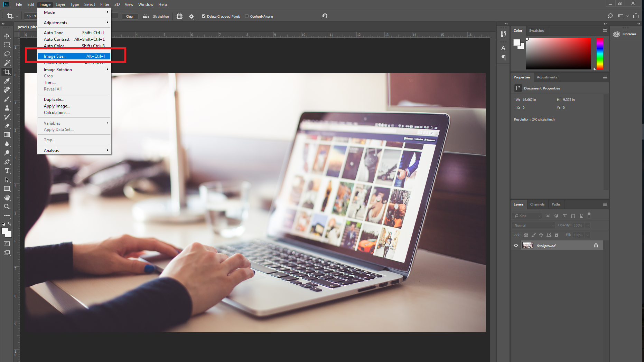Enable Content-Aware cropping
The width and height of the screenshot is (644, 362).
click(x=247, y=16)
